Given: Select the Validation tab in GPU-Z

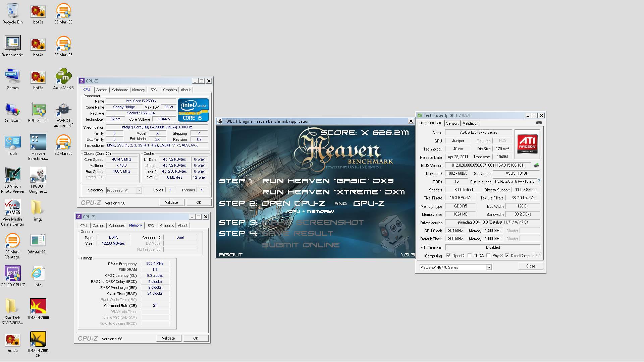Looking at the screenshot, I should (470, 123).
